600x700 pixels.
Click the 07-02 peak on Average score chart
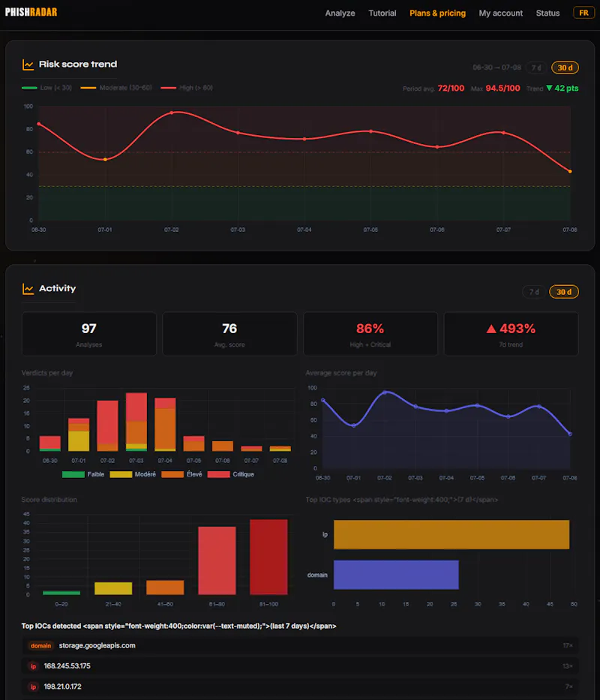pos(385,393)
